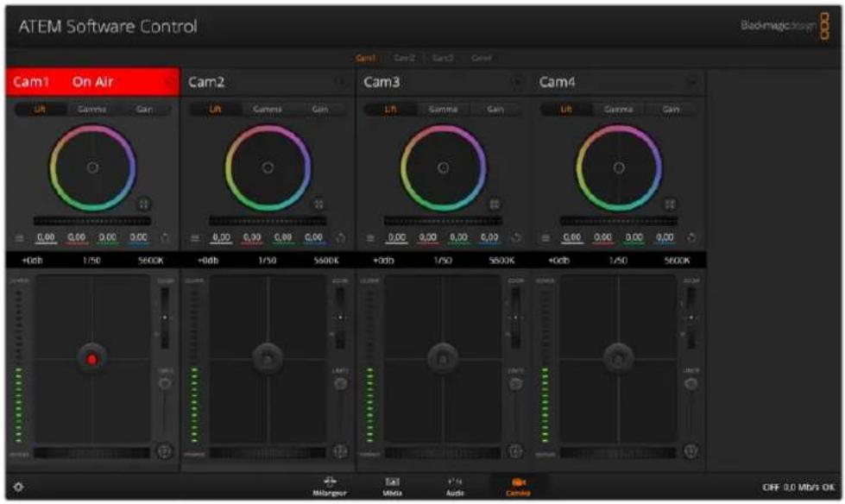The height and width of the screenshot is (504, 845).
Task: Click Cam4 reset-all arrow beside RGB values
Action: click(691, 237)
